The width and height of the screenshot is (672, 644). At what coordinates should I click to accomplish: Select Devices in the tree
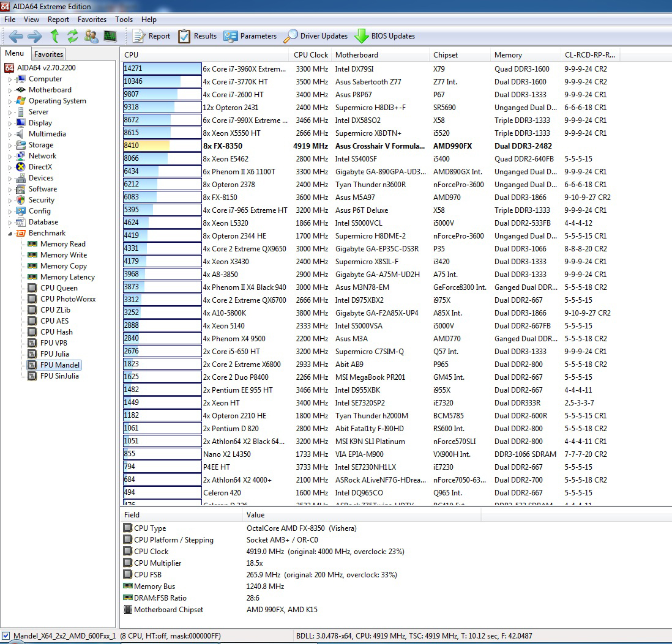click(41, 178)
